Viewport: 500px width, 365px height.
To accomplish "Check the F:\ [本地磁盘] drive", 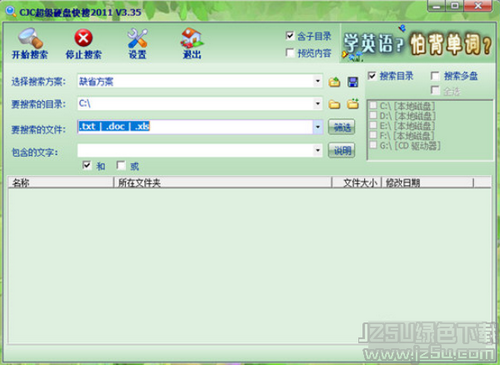I will coord(373,135).
